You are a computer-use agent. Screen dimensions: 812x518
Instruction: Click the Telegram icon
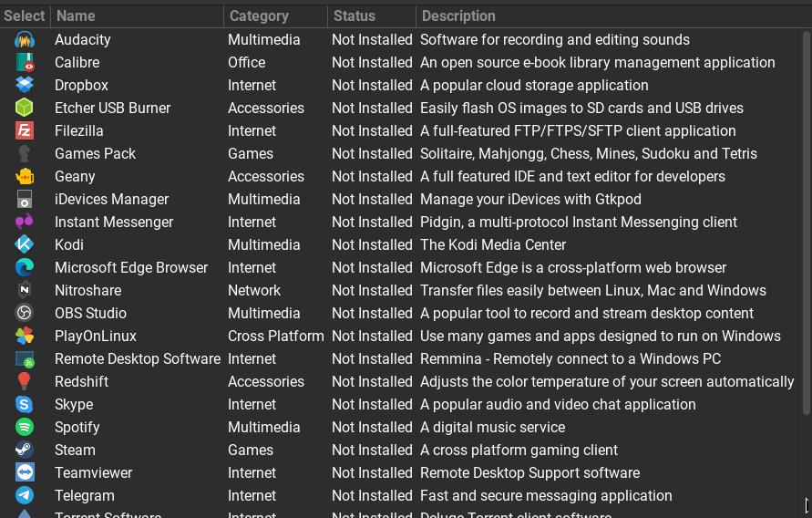click(25, 496)
